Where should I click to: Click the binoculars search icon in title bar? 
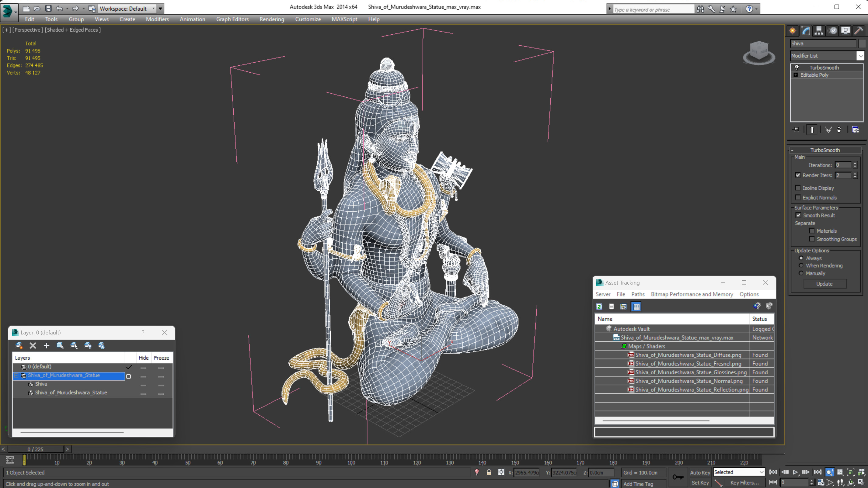point(700,9)
